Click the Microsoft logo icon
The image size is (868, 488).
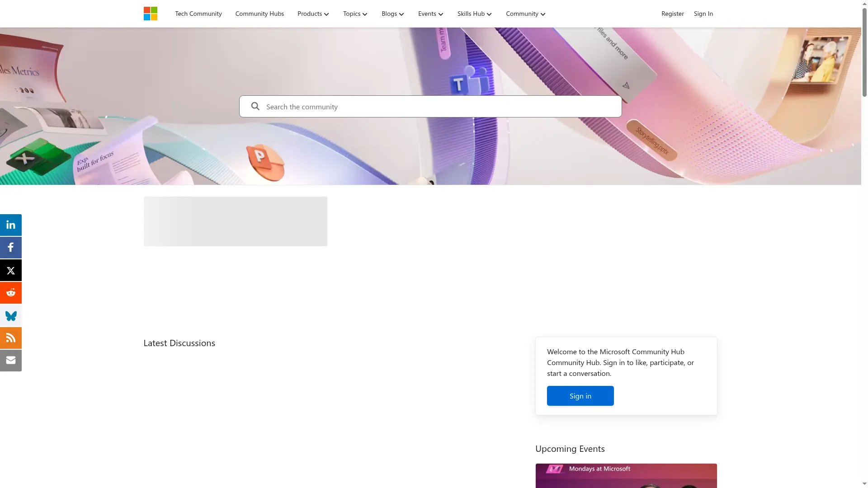[151, 14]
